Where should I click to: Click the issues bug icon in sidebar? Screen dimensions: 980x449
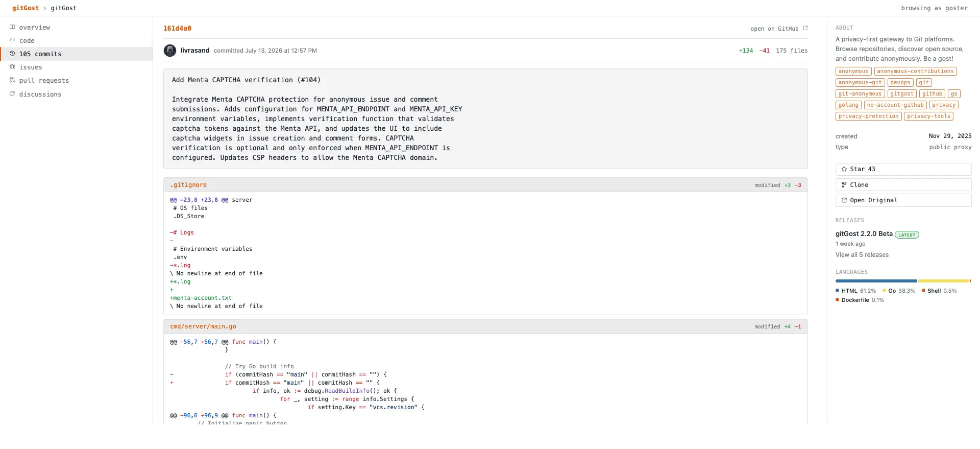point(12,67)
